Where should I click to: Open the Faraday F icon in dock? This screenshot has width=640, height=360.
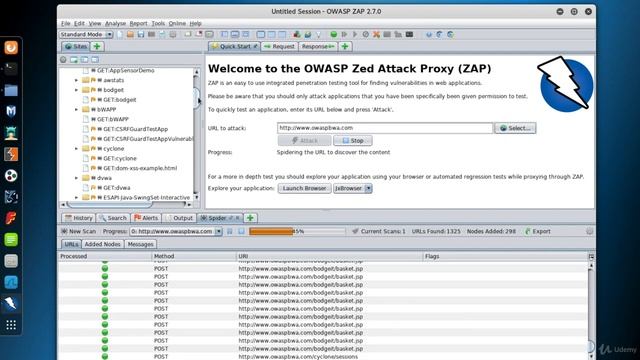(x=11, y=218)
